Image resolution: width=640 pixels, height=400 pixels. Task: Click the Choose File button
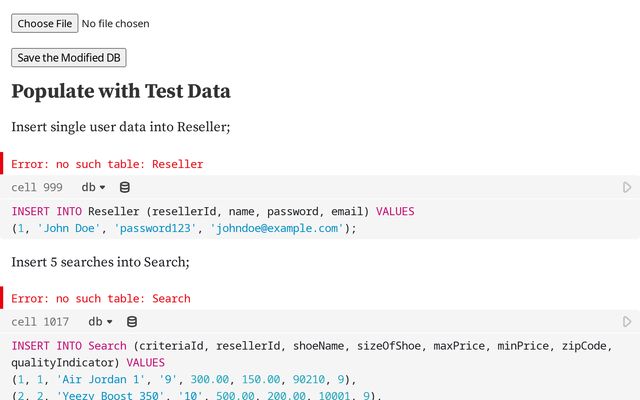pos(44,23)
